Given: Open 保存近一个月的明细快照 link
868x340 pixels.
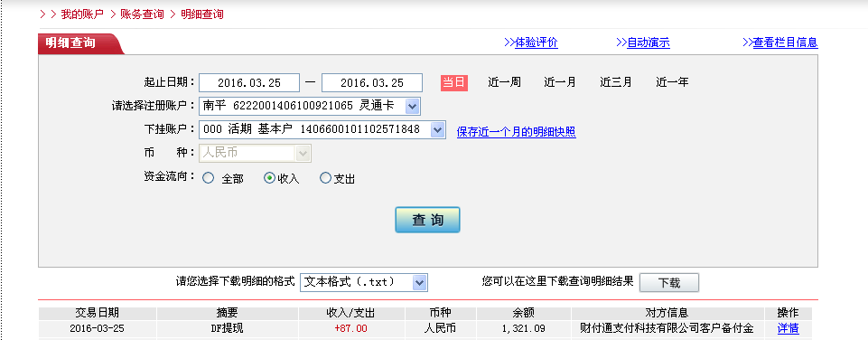Looking at the screenshot, I should 517,132.
